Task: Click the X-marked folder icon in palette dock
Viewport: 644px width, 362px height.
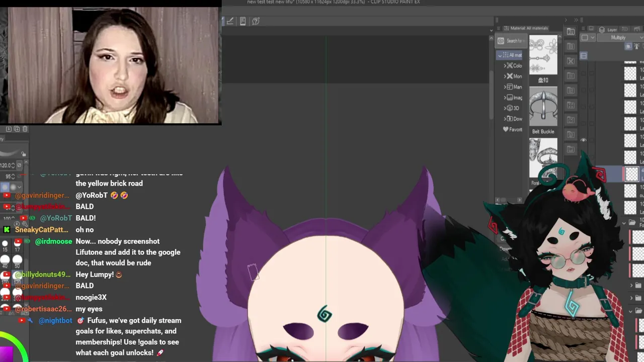Action: coord(571,61)
